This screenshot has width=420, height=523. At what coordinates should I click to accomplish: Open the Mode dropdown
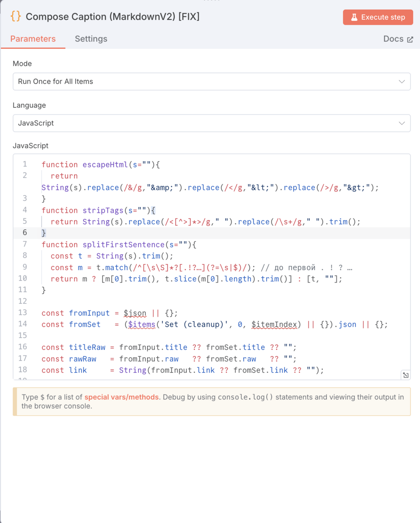(x=211, y=81)
